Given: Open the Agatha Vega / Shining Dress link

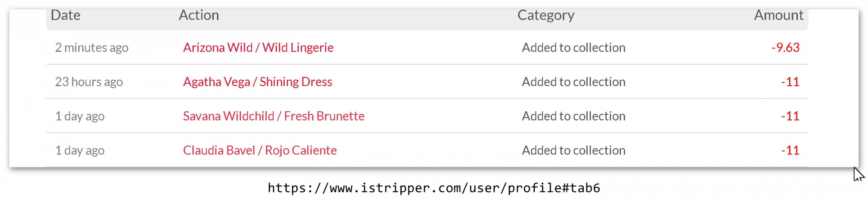Looking at the screenshot, I should pos(257,82).
